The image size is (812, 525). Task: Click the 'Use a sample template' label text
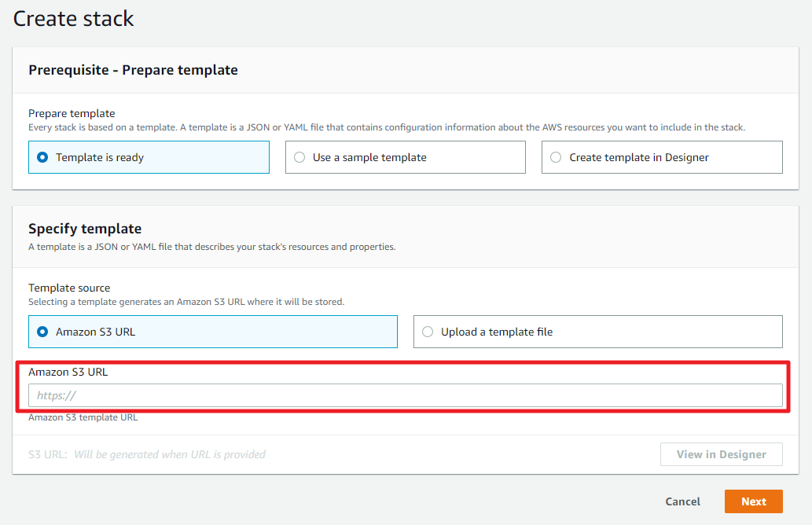click(369, 157)
